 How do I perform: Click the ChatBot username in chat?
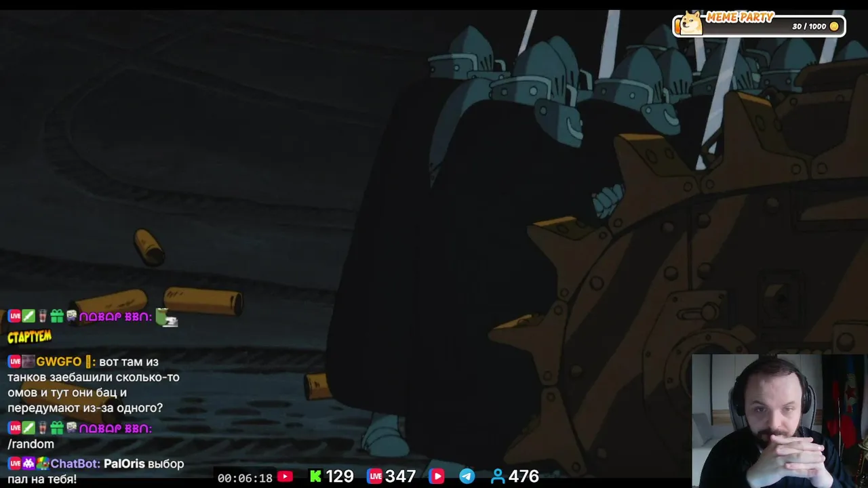pyautogui.click(x=75, y=464)
